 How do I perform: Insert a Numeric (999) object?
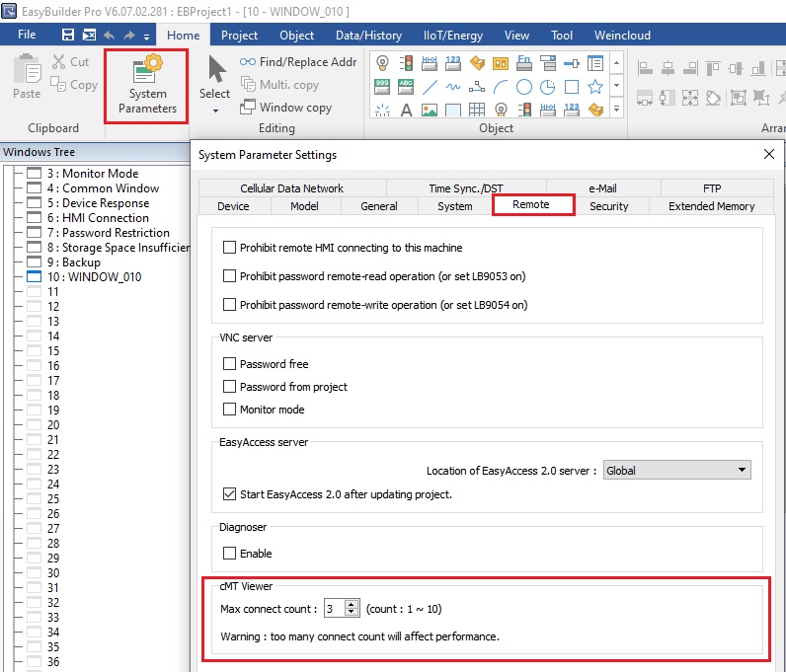pyautogui.click(x=382, y=87)
